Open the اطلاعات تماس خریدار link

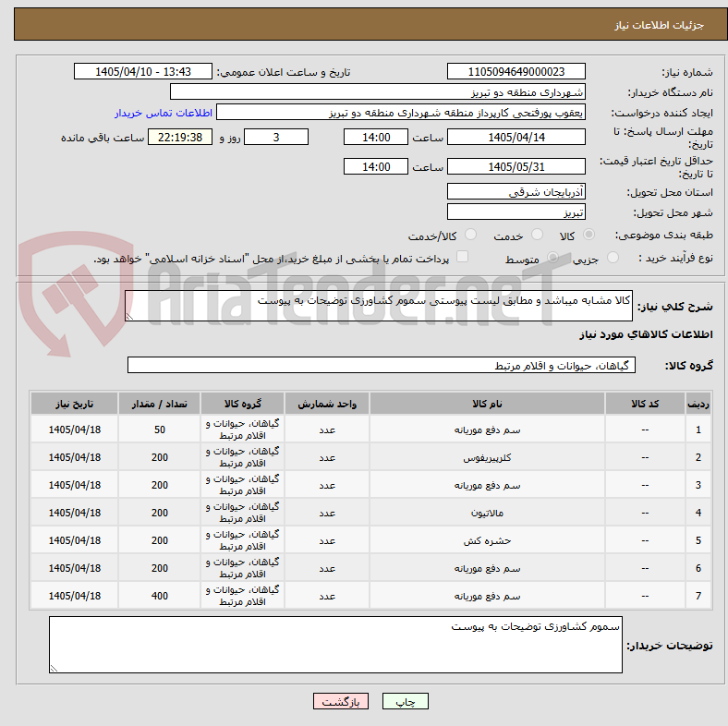[164, 113]
